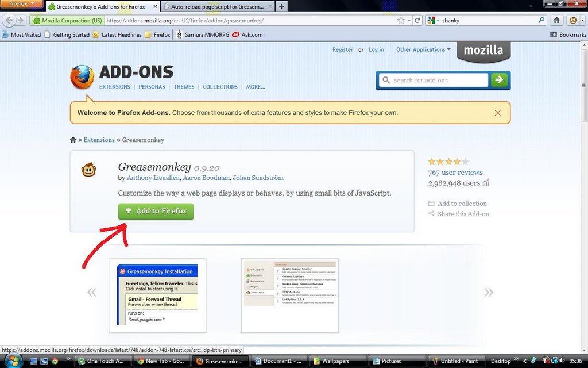Click the home icon in the breadcrumb
This screenshot has height=368, width=588.
73,140
